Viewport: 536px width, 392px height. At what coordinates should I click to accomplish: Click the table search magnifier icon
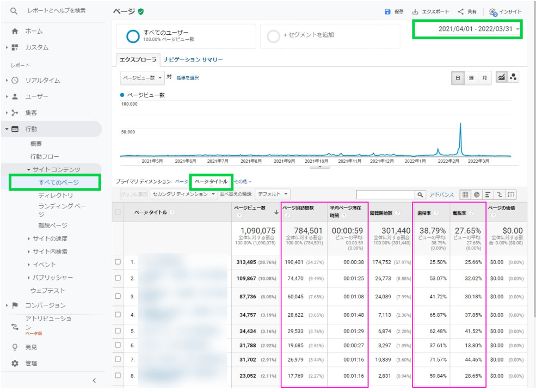(x=421, y=194)
